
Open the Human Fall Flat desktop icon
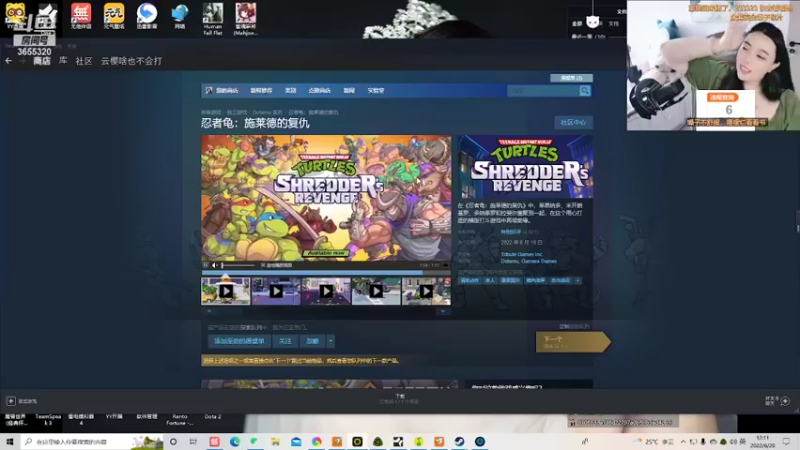point(213,19)
